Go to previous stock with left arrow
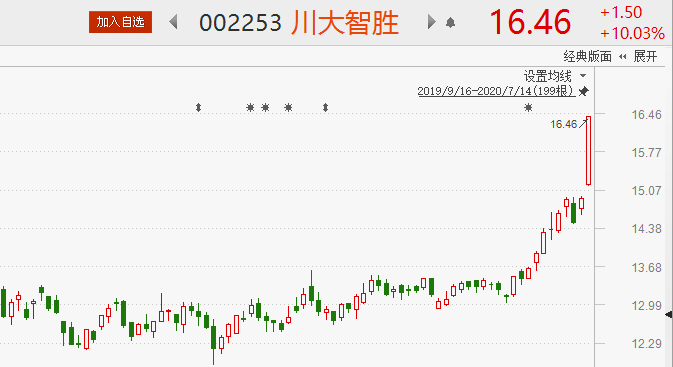673x367 pixels. [x=173, y=22]
